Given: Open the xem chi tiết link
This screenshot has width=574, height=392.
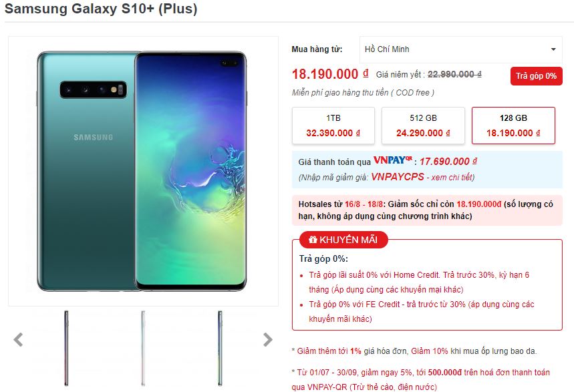Looking at the screenshot, I should (452, 178).
